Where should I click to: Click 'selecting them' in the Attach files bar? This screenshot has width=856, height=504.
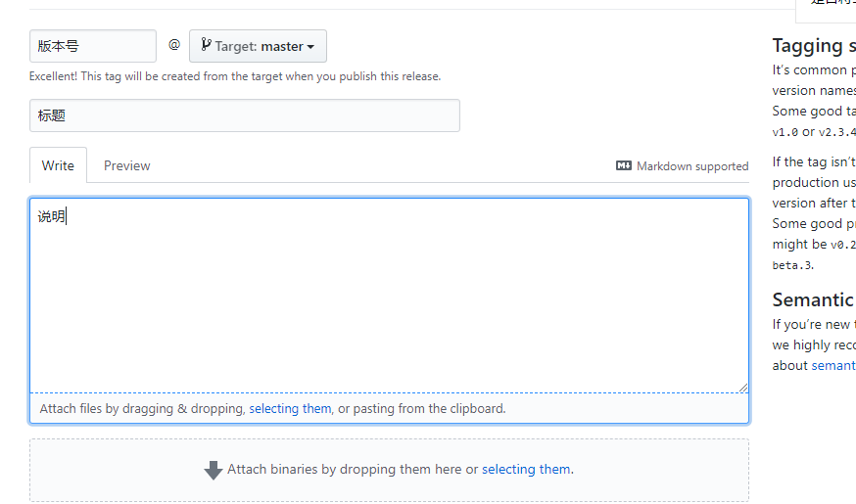[290, 408]
